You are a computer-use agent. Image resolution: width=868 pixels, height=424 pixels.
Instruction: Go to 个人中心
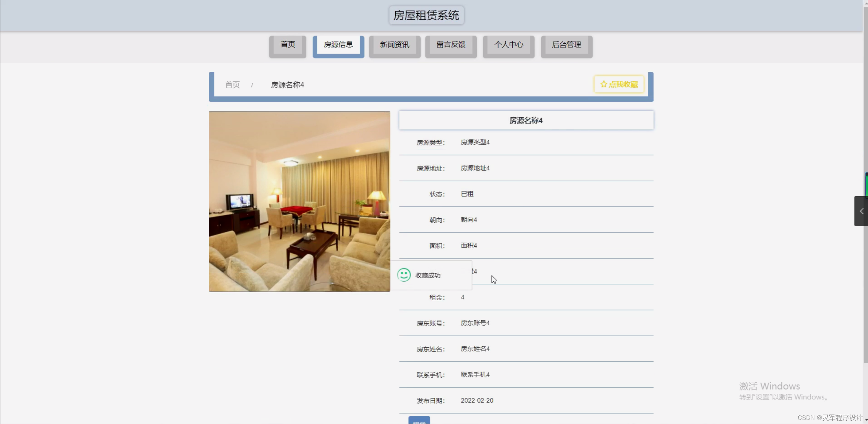click(x=508, y=44)
